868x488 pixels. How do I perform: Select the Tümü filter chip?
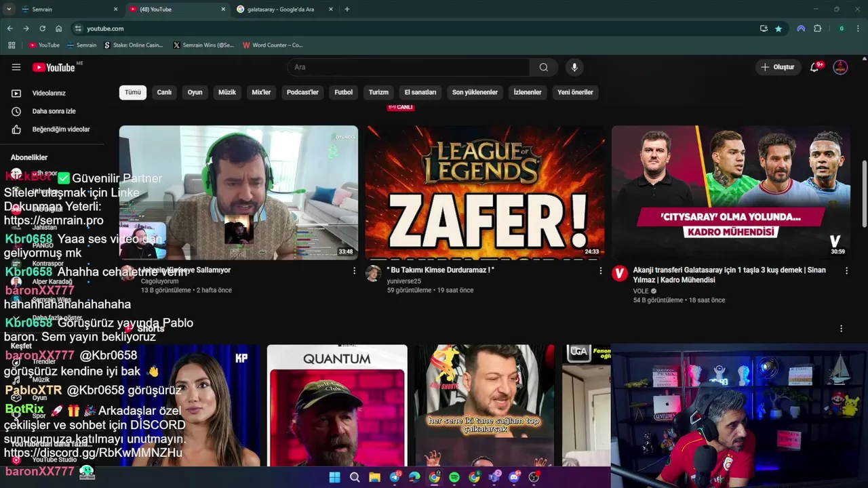click(133, 92)
